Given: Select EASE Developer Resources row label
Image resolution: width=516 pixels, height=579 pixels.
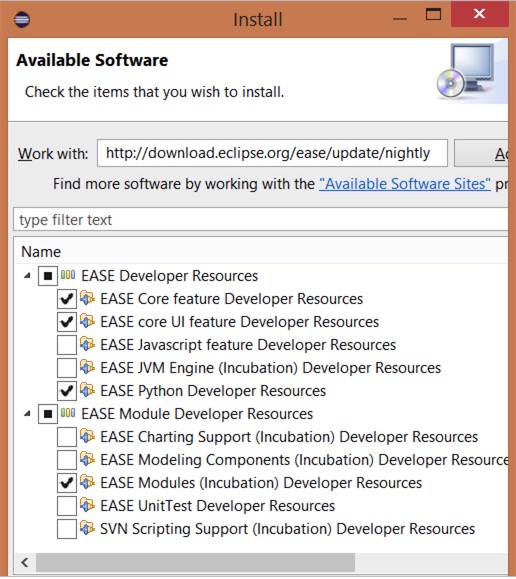Looking at the screenshot, I should pyautogui.click(x=170, y=276).
